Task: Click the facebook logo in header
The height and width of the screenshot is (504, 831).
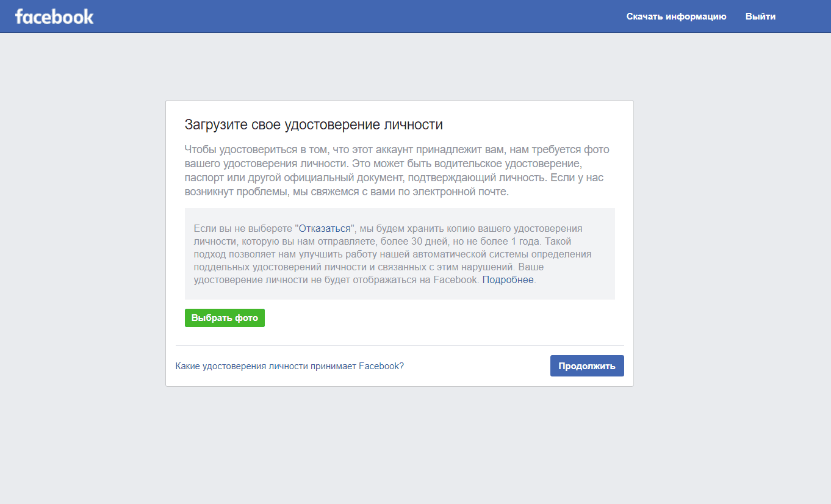Action: click(54, 16)
